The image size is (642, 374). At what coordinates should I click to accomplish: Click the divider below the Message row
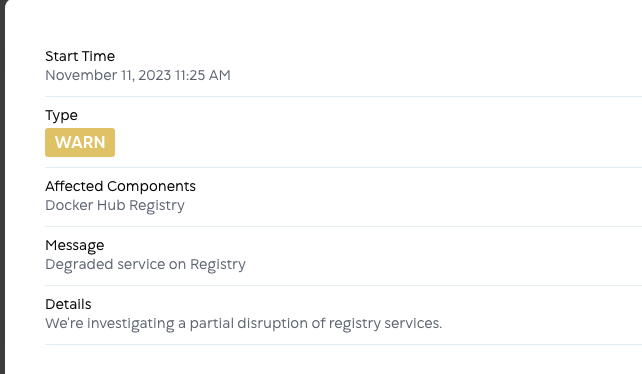point(344,286)
